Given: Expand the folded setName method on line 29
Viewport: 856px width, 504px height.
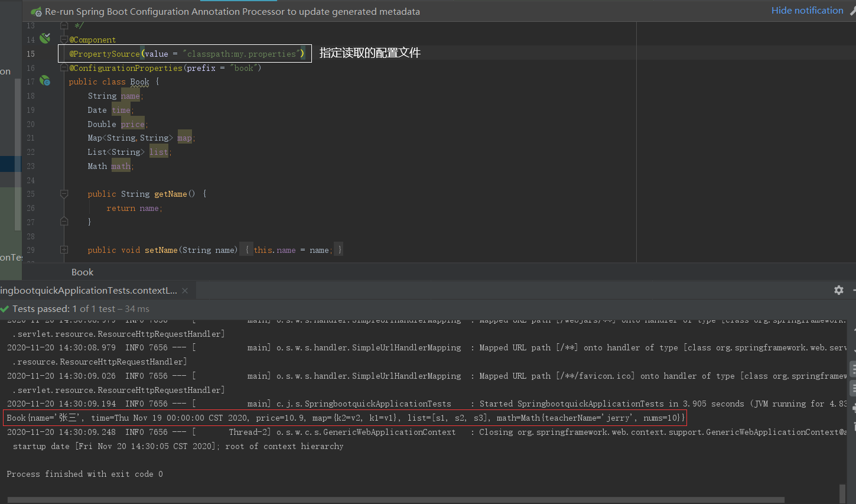Looking at the screenshot, I should [64, 250].
